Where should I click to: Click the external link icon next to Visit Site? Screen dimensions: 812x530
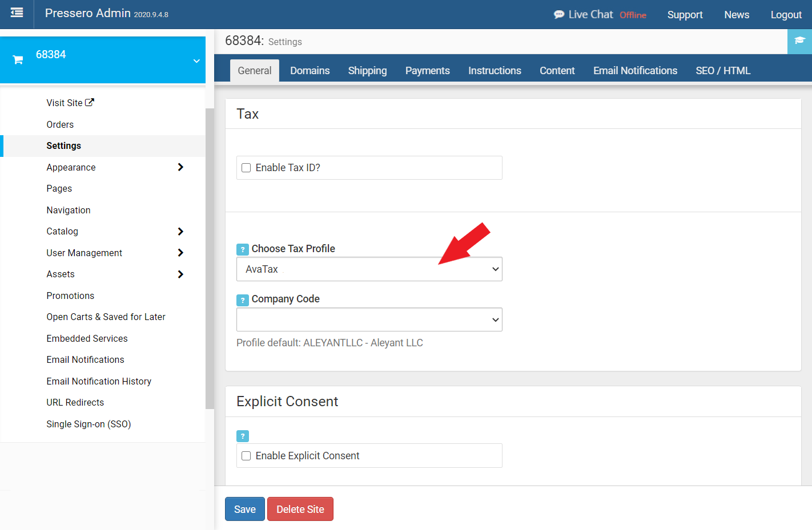click(x=90, y=103)
